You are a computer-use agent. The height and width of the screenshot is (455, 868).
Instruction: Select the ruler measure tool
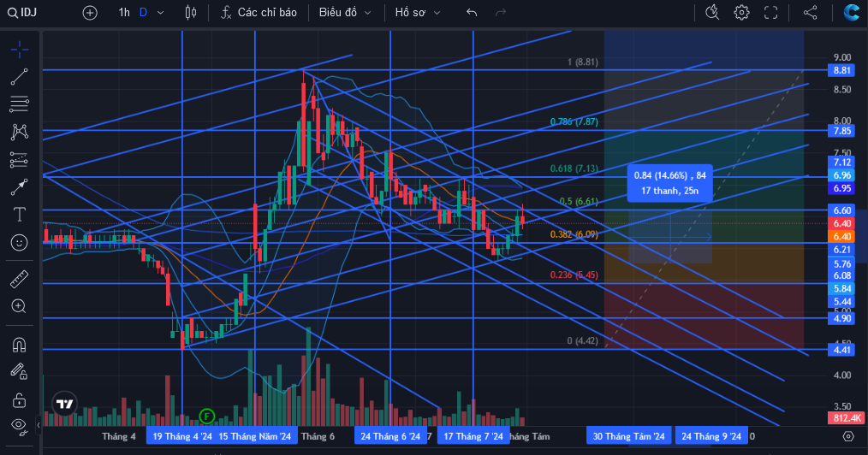[x=20, y=279]
